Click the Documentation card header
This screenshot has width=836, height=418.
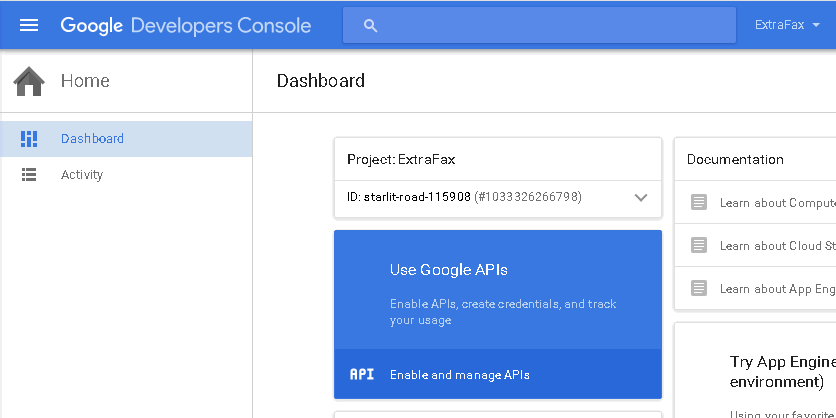[x=735, y=159]
